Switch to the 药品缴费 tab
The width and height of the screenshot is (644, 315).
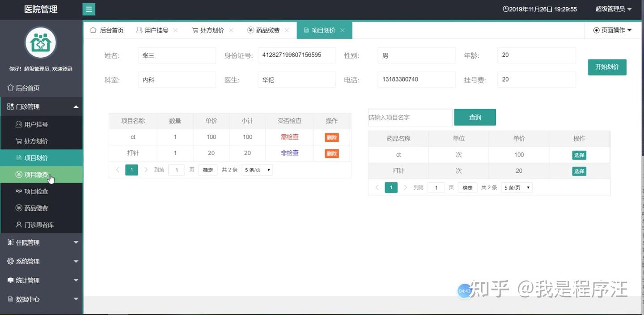(263, 30)
